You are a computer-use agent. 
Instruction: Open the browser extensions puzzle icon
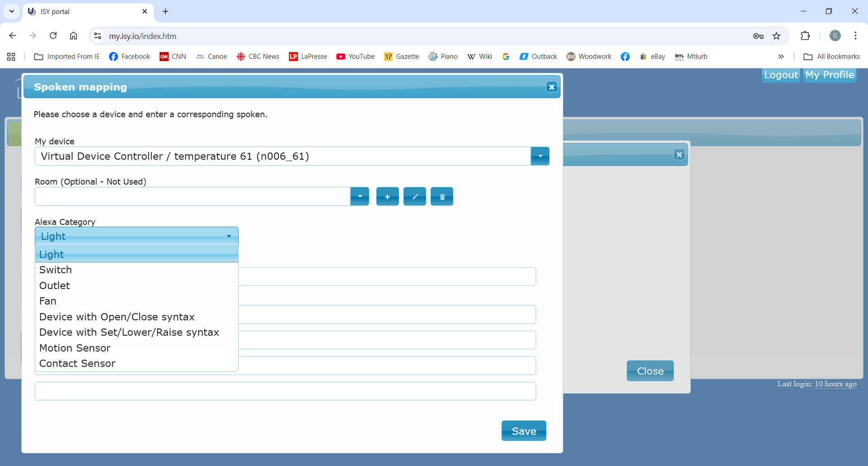805,36
